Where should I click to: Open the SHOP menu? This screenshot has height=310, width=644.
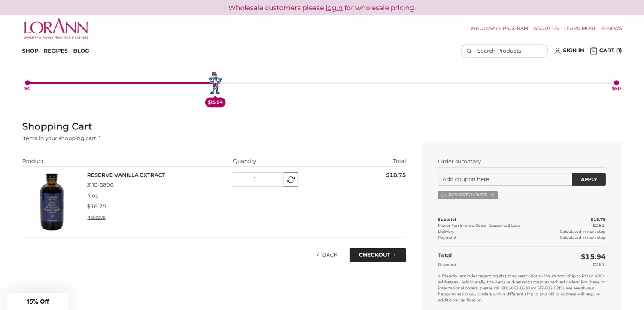30,51
